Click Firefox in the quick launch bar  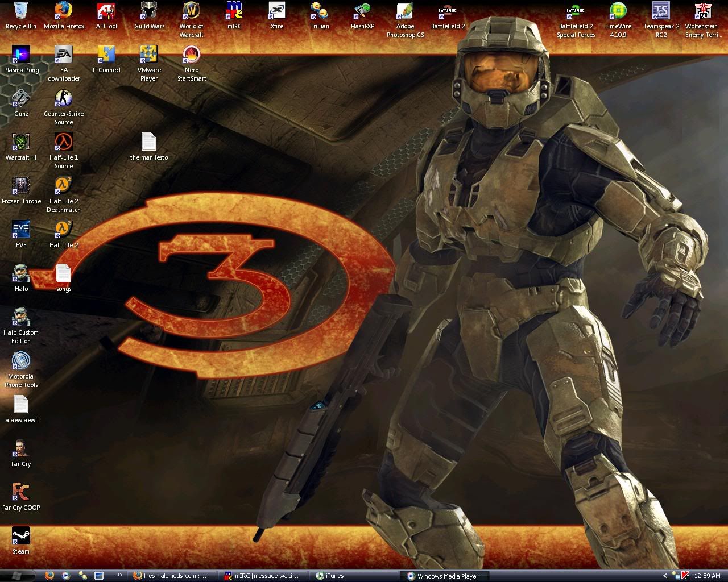click(x=49, y=576)
